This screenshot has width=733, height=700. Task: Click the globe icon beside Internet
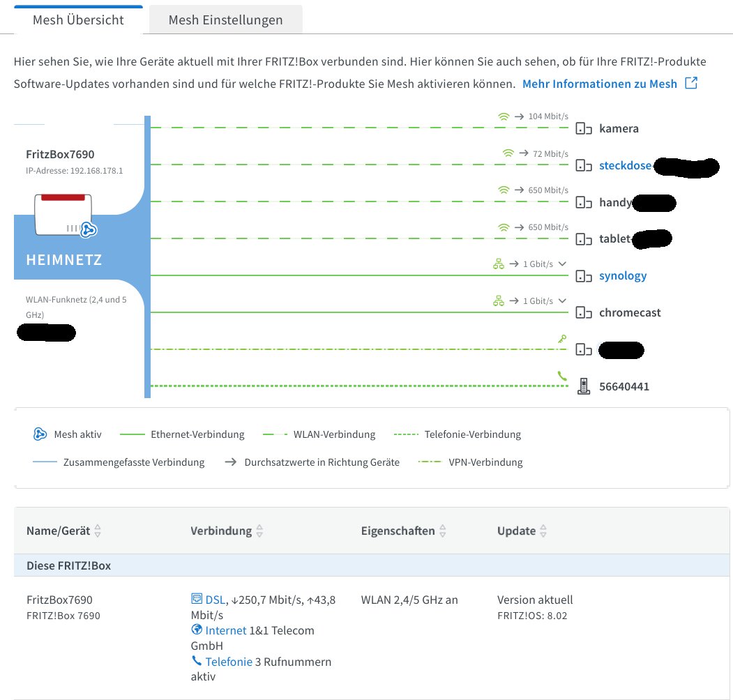[197, 630]
